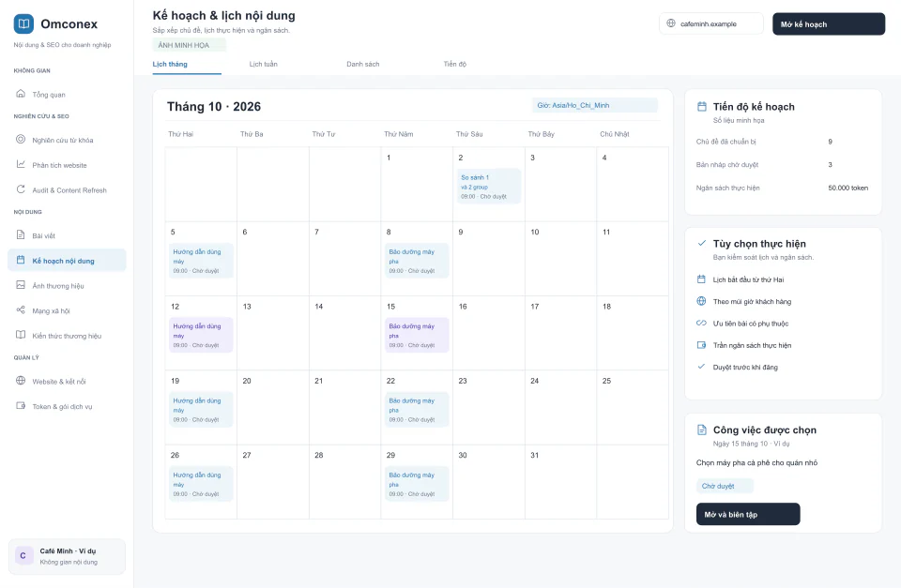Click the Mở kế hoạch button
This screenshot has height=588, width=901.
coord(829,24)
